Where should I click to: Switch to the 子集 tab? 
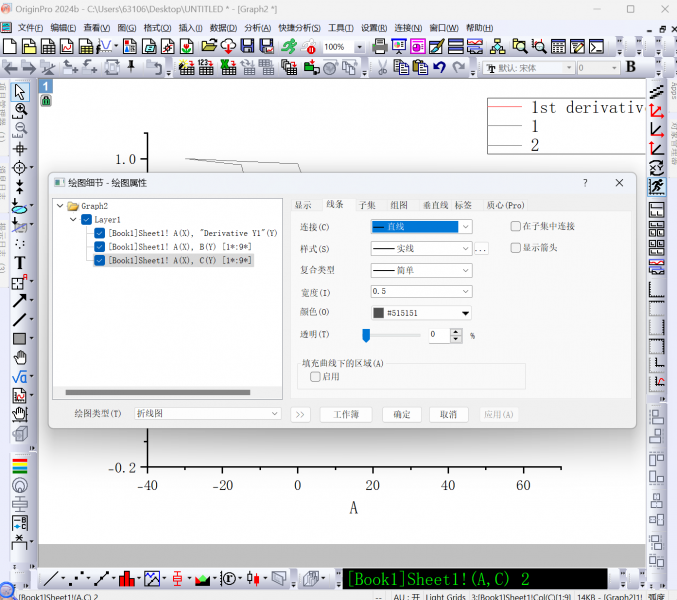pyautogui.click(x=367, y=205)
